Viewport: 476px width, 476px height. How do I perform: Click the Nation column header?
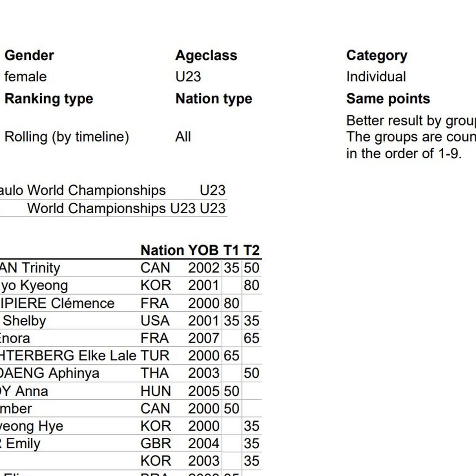[163, 250]
